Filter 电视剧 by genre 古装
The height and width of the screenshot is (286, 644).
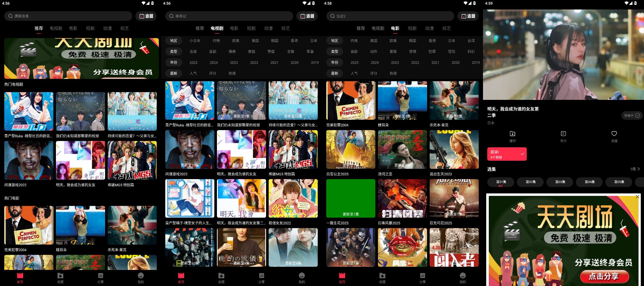pos(193,52)
